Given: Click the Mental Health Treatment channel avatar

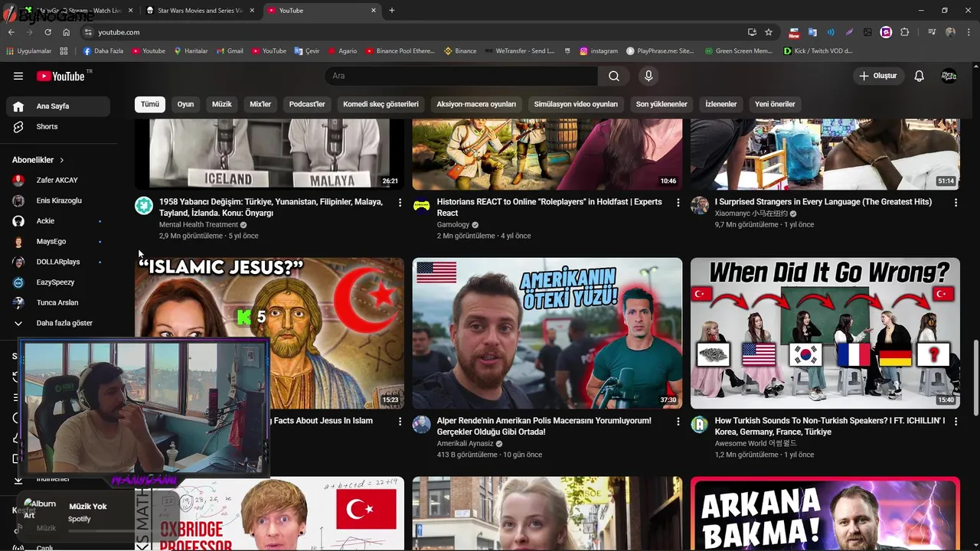Looking at the screenshot, I should (x=144, y=206).
